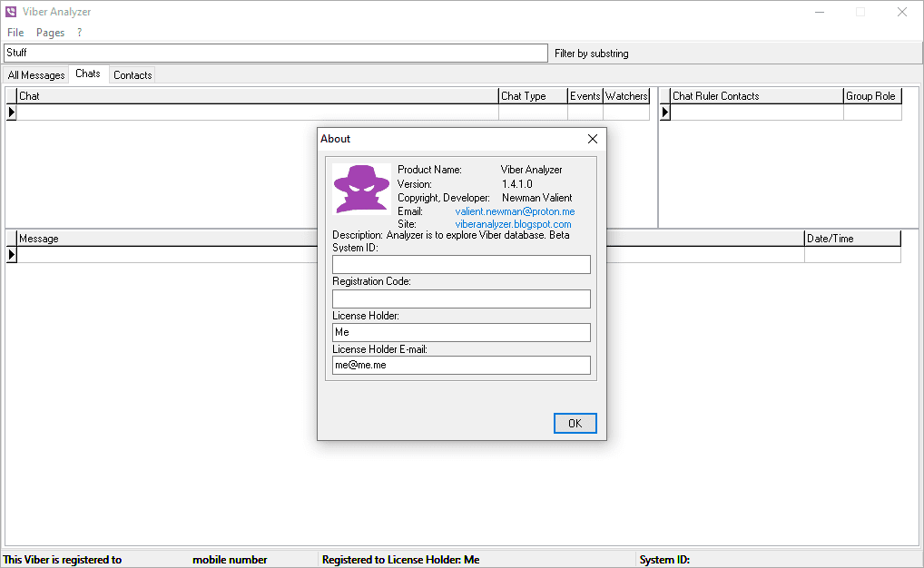Screen dimensions: 924x568
Task: Click the row selector arrow in Message grid
Action: tap(10, 254)
